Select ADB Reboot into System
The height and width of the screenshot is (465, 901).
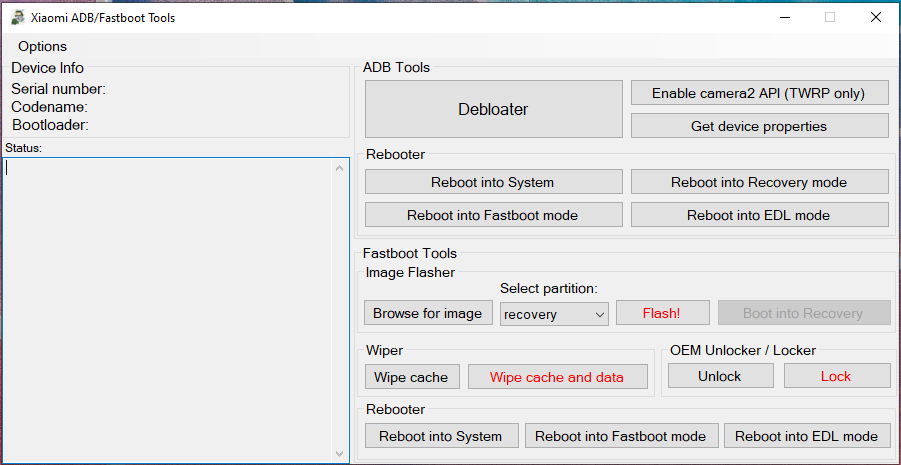pos(494,182)
